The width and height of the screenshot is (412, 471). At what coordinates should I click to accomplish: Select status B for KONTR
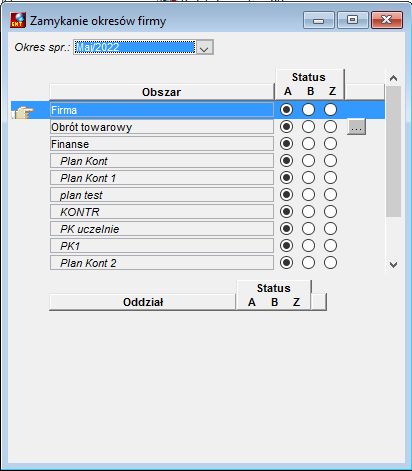[308, 212]
